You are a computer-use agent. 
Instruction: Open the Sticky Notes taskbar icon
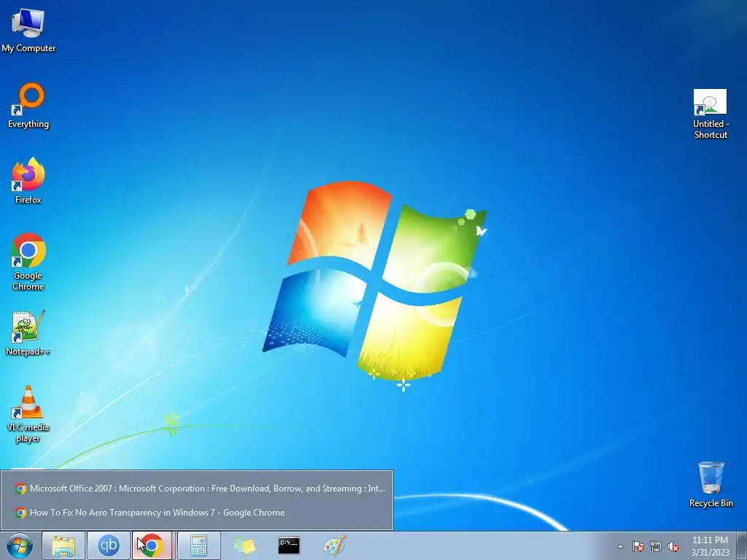[244, 545]
